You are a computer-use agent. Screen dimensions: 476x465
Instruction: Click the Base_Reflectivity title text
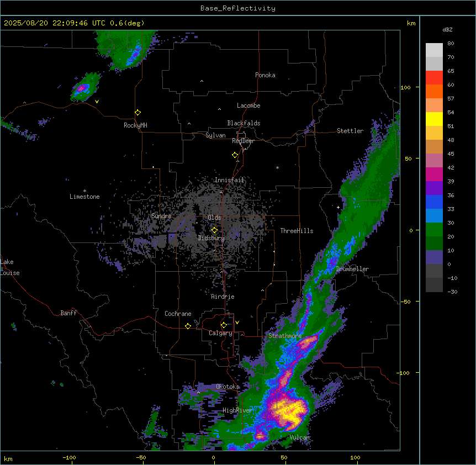click(x=238, y=8)
